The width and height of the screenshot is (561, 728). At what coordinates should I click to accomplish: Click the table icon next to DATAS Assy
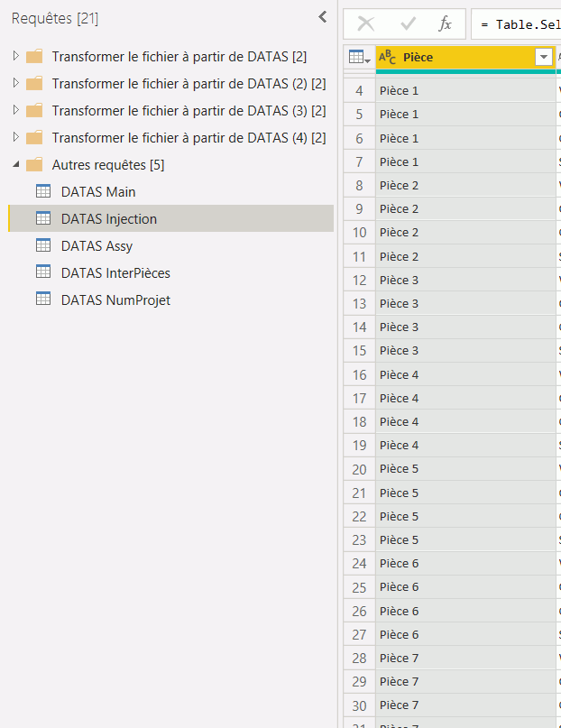click(x=43, y=244)
